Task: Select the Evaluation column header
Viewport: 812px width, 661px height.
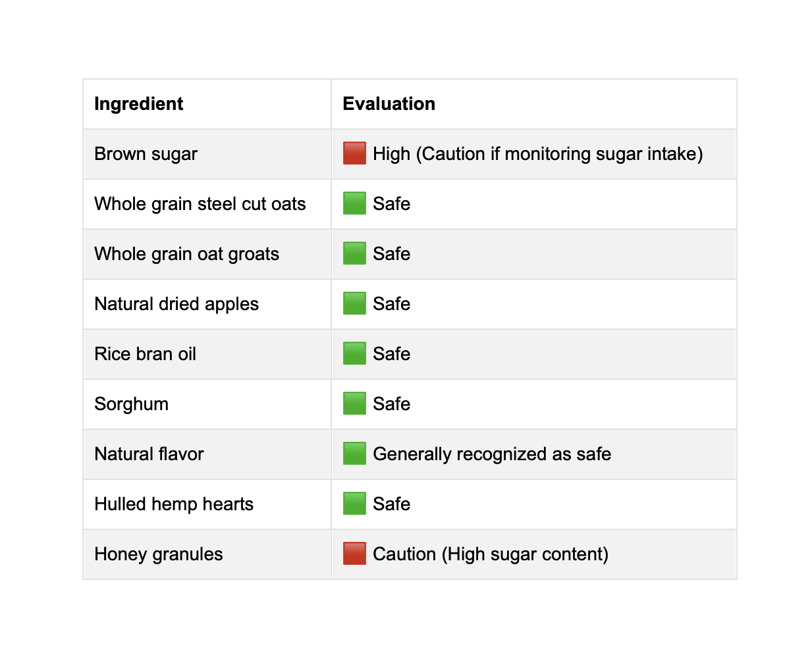Action: [534, 104]
